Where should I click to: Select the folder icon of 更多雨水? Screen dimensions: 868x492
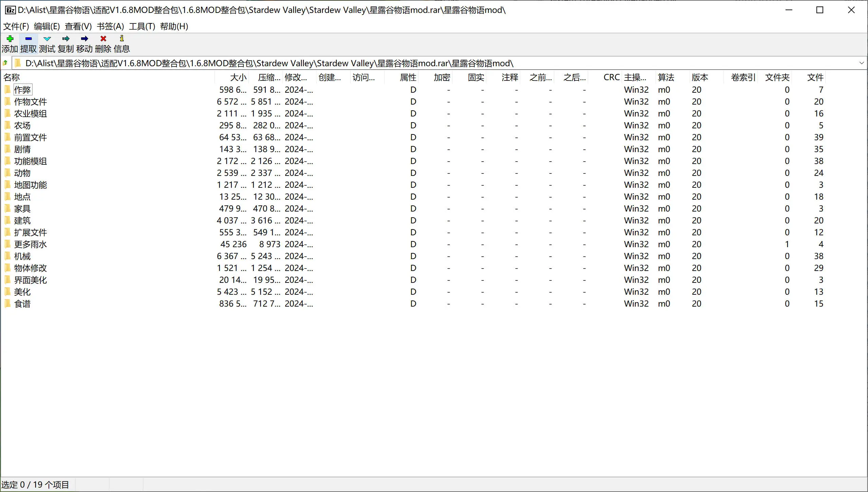click(7, 244)
